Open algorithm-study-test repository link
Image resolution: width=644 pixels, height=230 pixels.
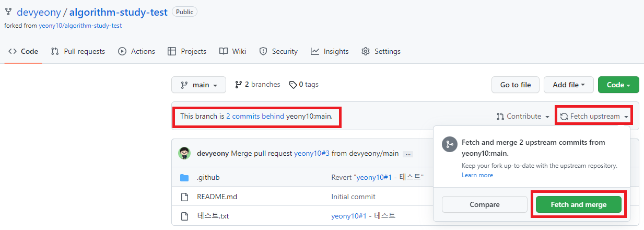click(118, 11)
